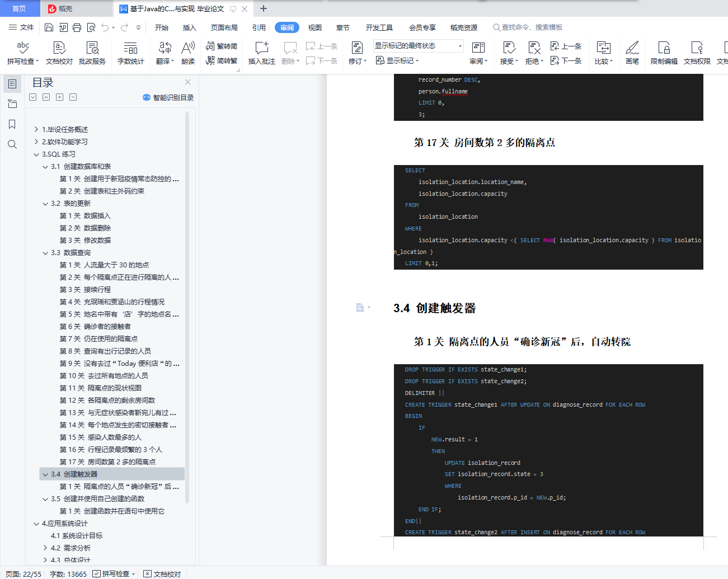Convert text with 繁转简
The height and width of the screenshot is (579, 728).
[x=222, y=46]
